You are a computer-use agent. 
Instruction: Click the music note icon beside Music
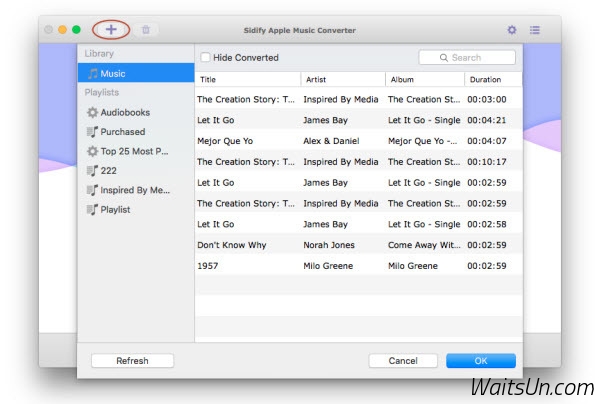coord(92,73)
